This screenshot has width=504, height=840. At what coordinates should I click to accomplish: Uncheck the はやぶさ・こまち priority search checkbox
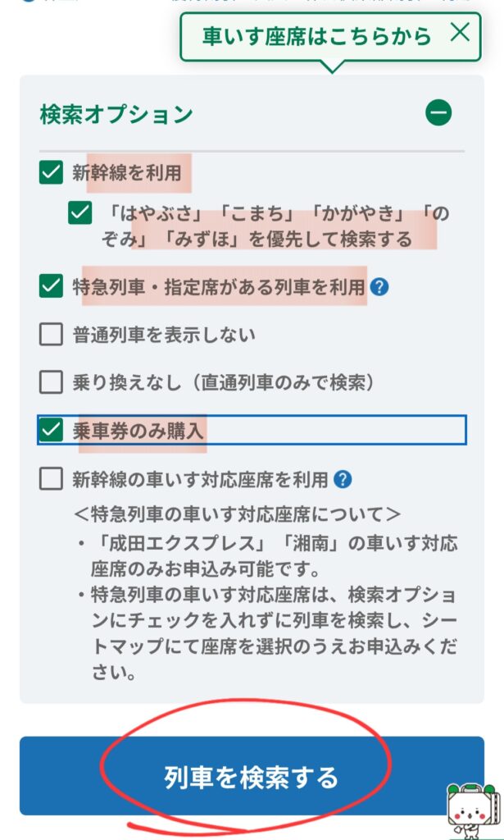click(80, 213)
